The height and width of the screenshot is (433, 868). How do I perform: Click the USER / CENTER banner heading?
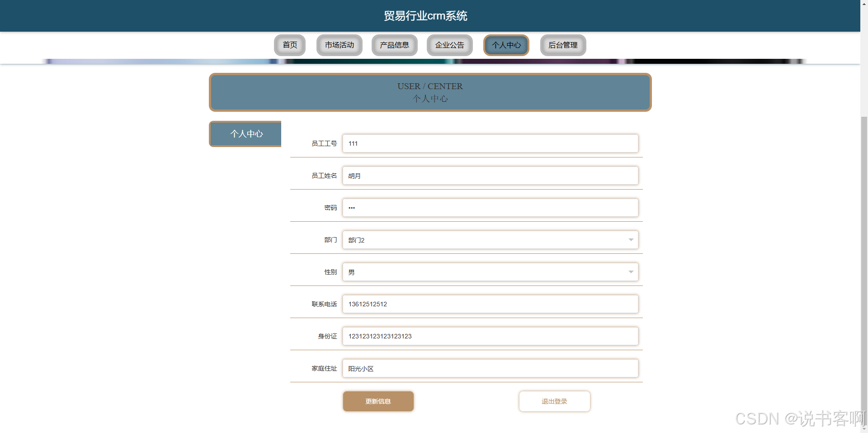tap(430, 86)
